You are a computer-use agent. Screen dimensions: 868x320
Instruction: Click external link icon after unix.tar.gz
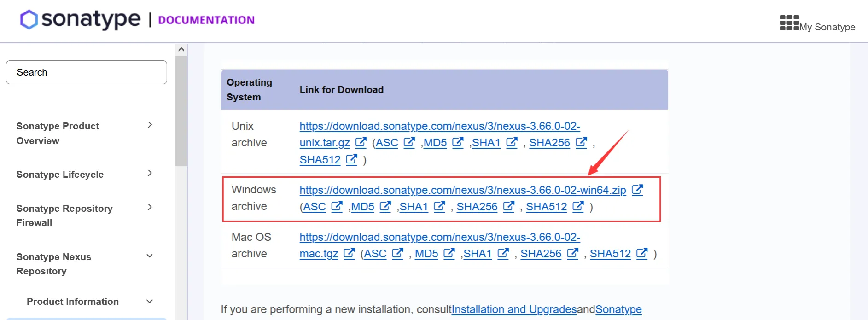click(x=361, y=143)
